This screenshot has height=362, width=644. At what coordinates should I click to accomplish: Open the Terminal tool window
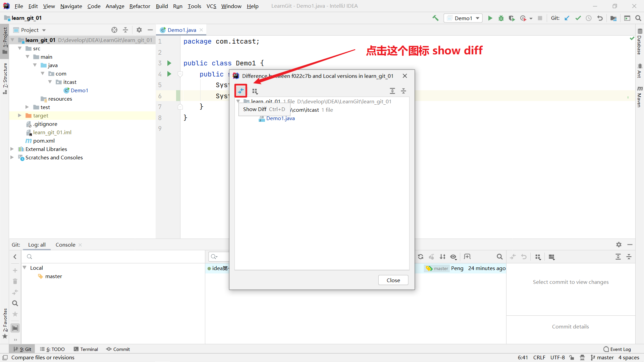(x=86, y=349)
